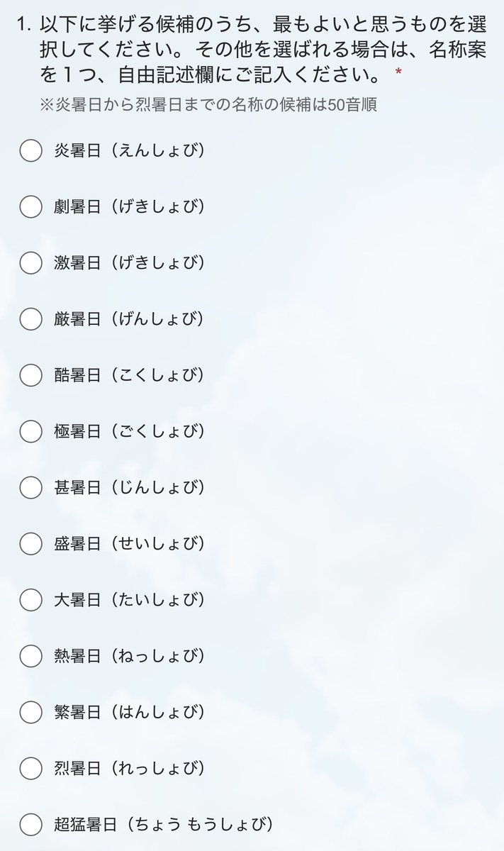Select the 烈暑日（れっしょび）option

[30, 767]
